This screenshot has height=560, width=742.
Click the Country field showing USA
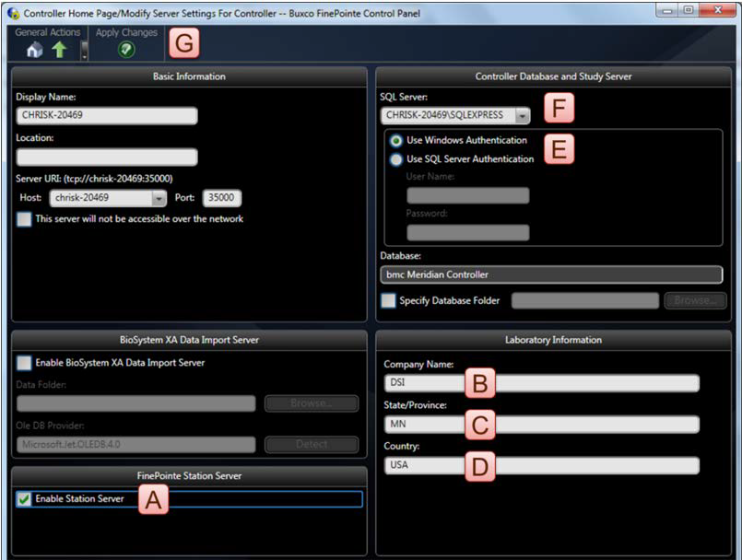pyautogui.click(x=542, y=465)
